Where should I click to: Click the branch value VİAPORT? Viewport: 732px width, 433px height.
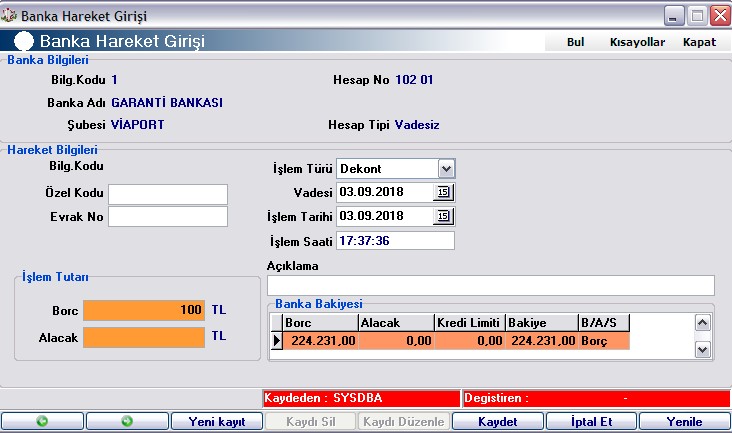pos(137,125)
